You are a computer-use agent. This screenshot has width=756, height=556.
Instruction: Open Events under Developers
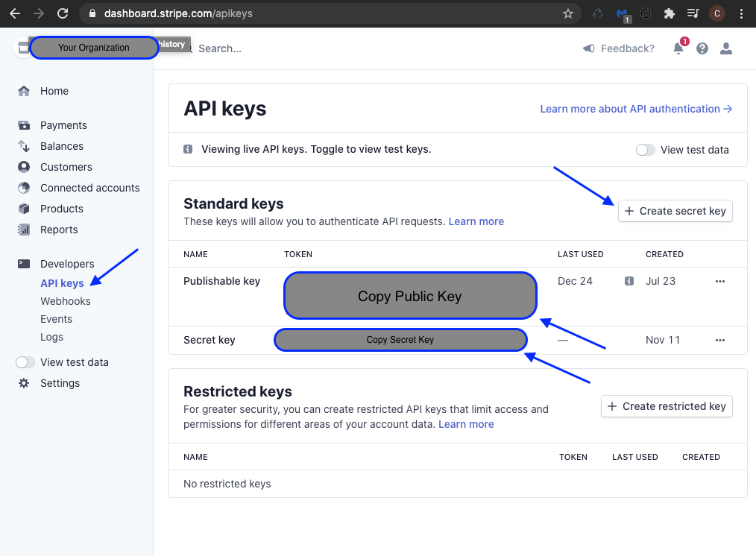(57, 319)
